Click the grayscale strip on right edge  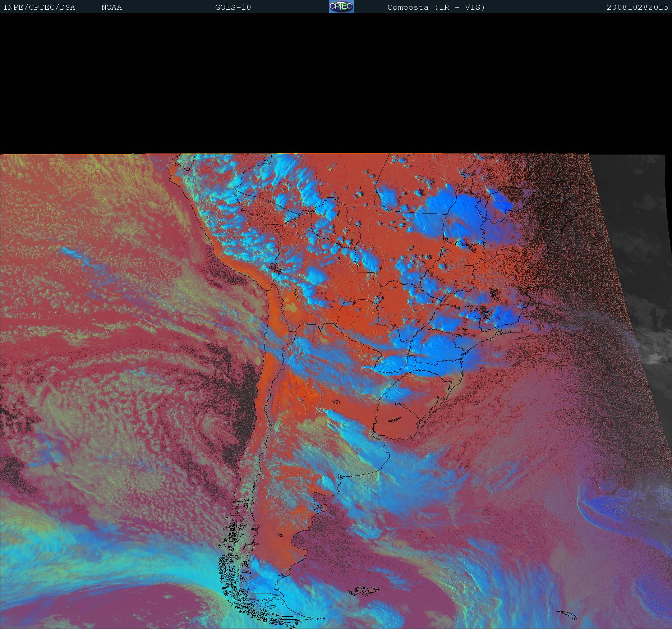[640, 252]
